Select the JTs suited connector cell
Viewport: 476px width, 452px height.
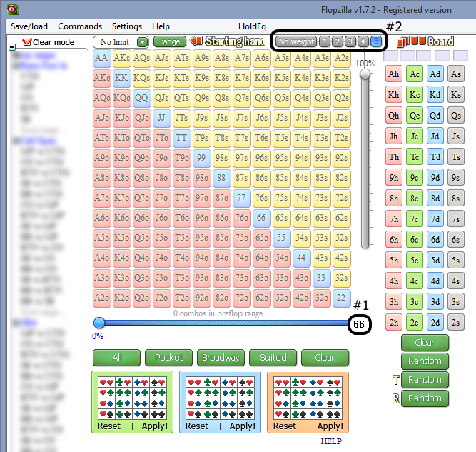pyautogui.click(x=181, y=118)
